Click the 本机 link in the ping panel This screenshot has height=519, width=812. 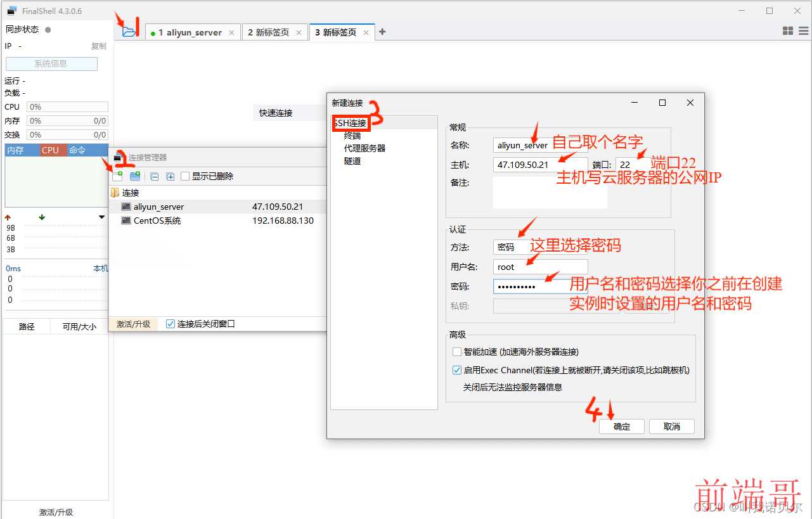[101, 269]
